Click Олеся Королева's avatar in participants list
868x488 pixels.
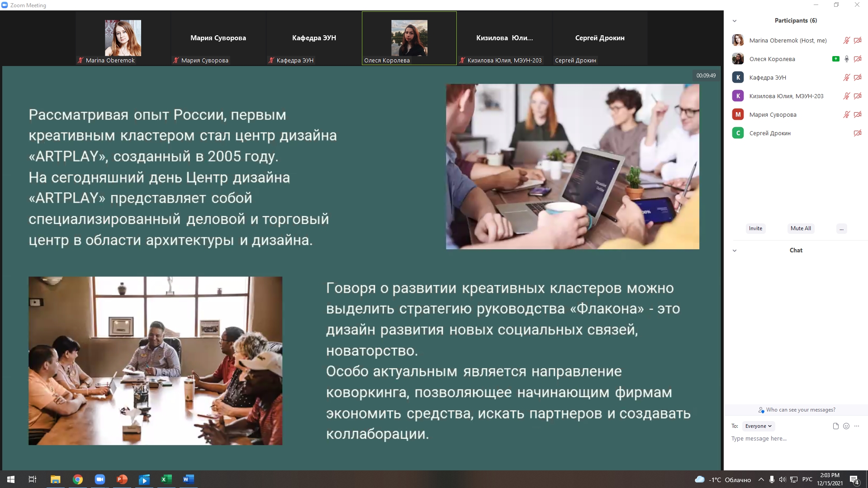click(x=738, y=59)
